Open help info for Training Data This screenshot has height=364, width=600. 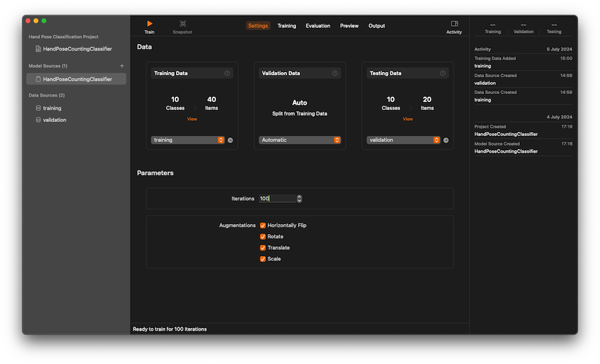point(227,73)
